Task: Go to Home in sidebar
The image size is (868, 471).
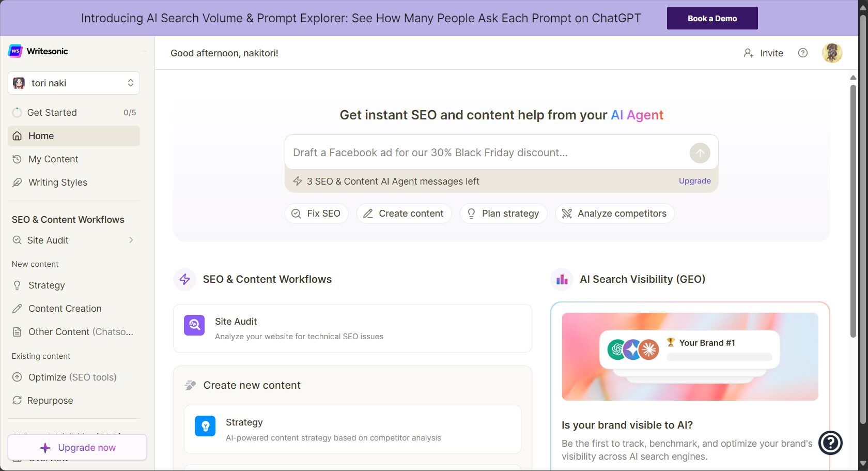Action: coord(74,136)
